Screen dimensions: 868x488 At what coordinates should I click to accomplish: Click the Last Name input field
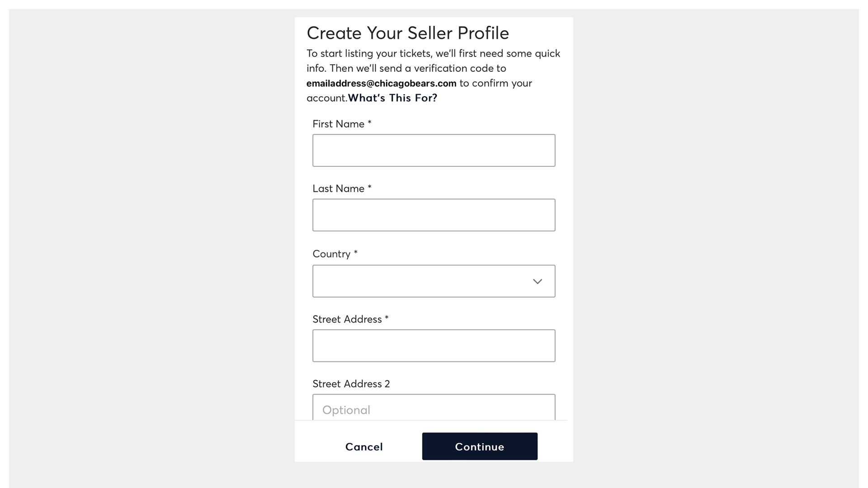tap(434, 215)
